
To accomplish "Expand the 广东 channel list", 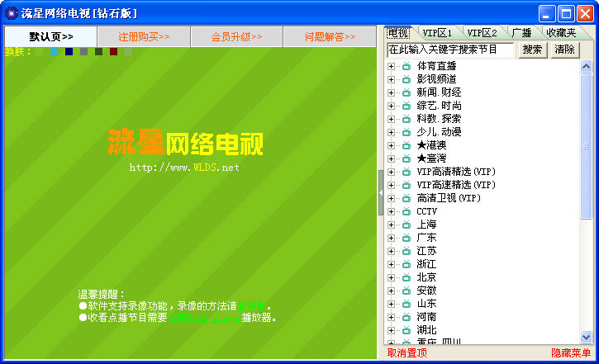I will (392, 238).
